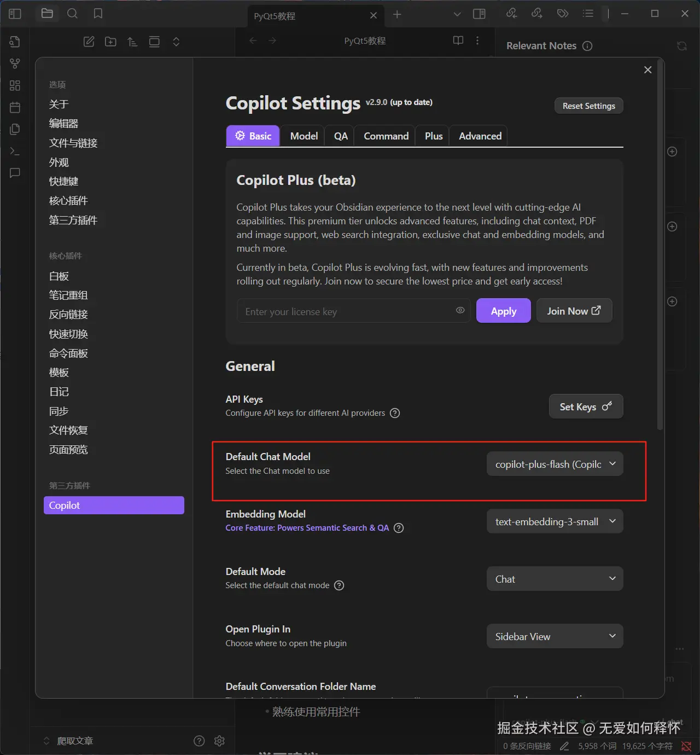Open API Keys help question icon
The width and height of the screenshot is (700, 755).
pos(395,413)
